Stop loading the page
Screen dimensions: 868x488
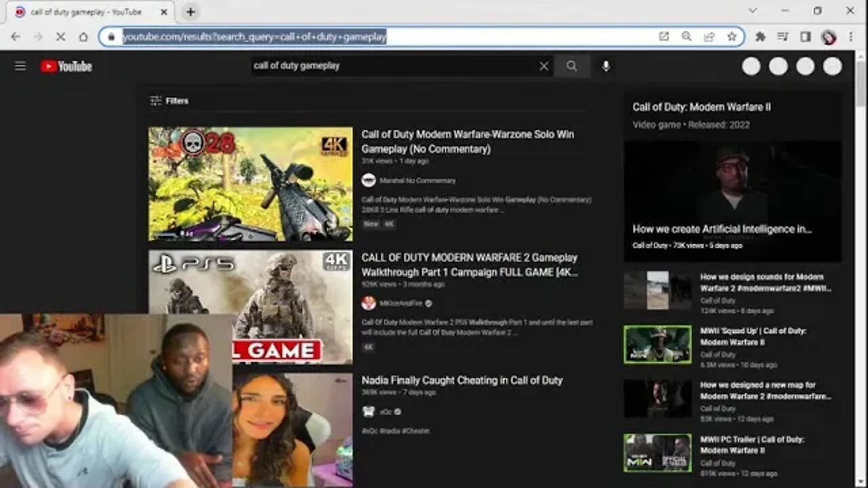click(x=60, y=37)
